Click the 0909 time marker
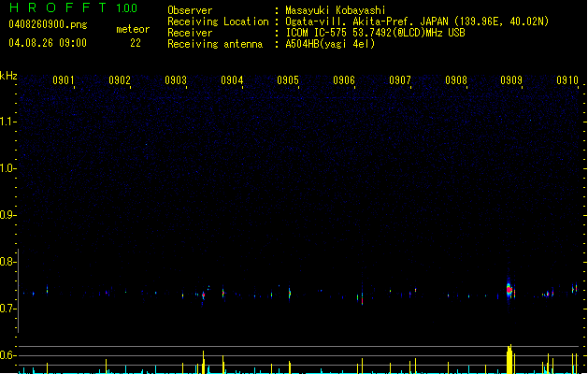The height and width of the screenshot is (374, 588). tap(511, 80)
